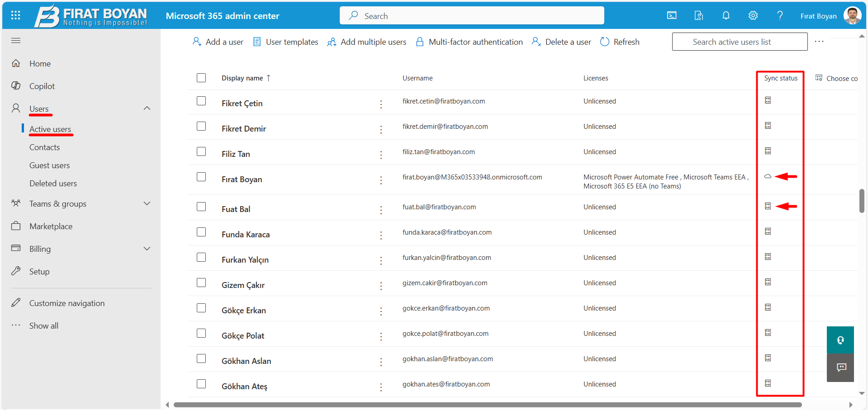Open the feedback chat button

[x=840, y=368]
